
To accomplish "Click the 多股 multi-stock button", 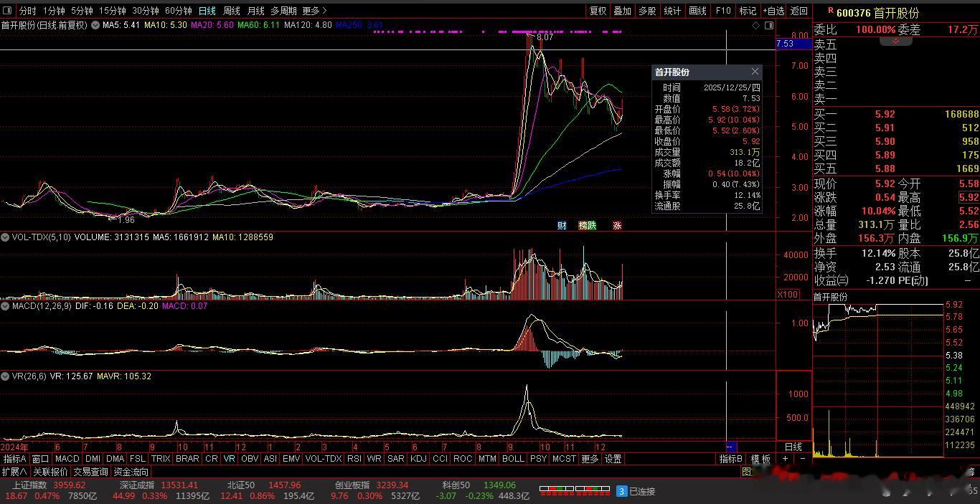I will 647,11.
